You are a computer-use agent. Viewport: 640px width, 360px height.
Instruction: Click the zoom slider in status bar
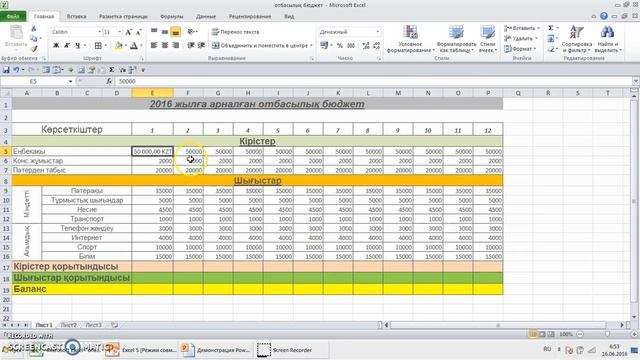point(608,334)
